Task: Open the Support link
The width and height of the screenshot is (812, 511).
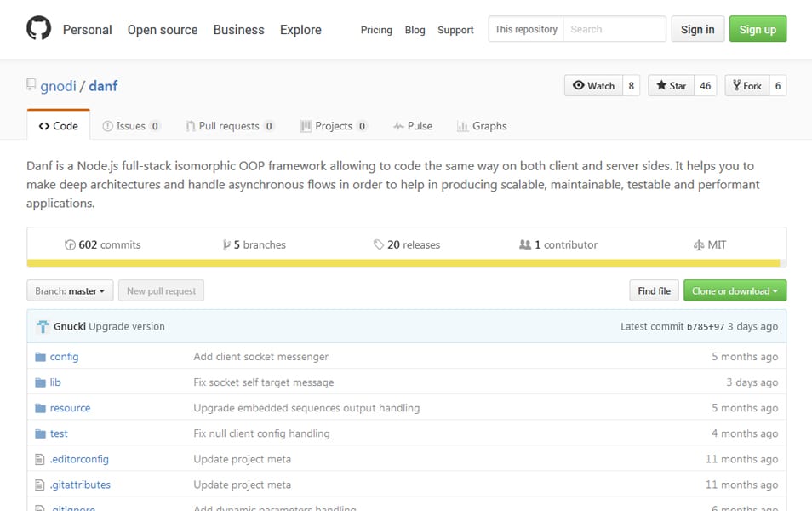Action: pos(455,30)
